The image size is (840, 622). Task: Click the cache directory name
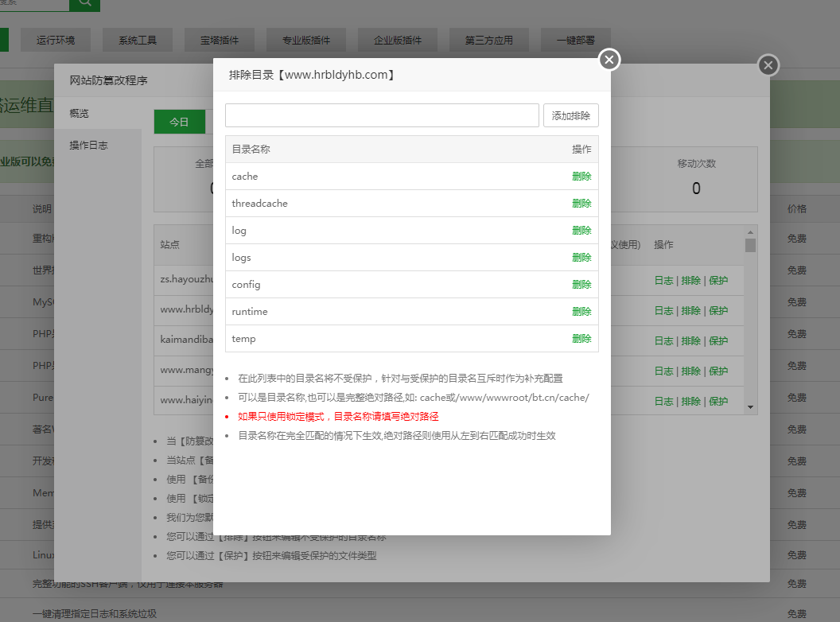(x=245, y=177)
